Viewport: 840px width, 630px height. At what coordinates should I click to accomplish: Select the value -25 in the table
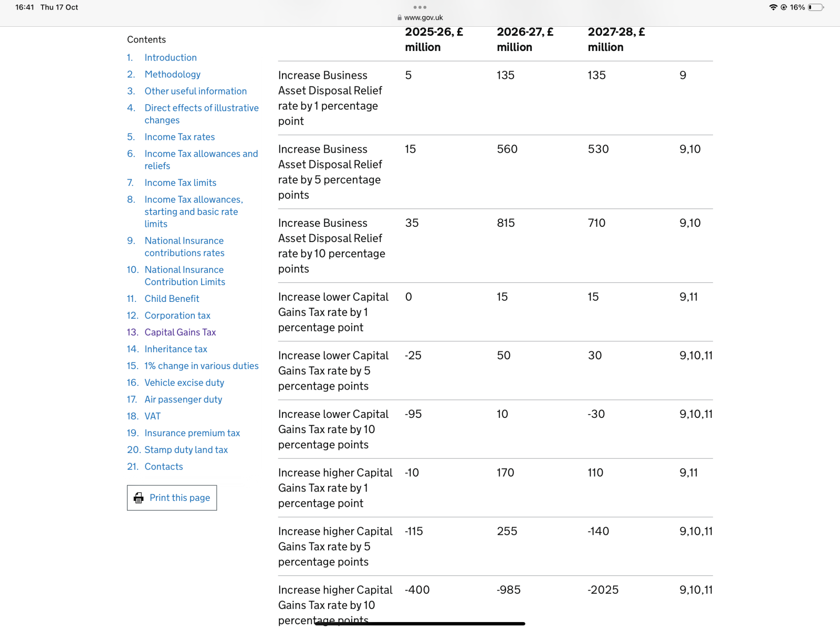(x=413, y=355)
